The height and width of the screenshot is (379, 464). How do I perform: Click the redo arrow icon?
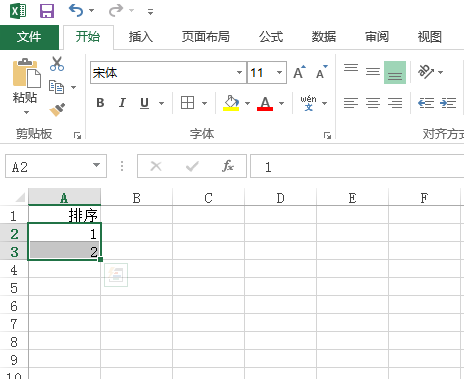click(x=116, y=11)
